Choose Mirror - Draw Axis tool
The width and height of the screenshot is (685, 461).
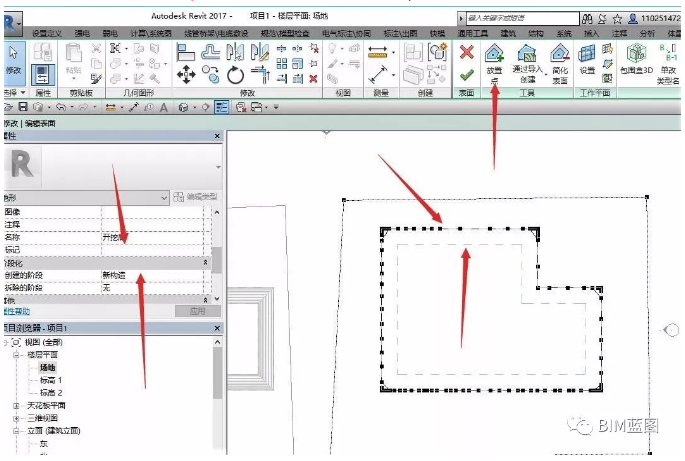pyautogui.click(x=260, y=52)
